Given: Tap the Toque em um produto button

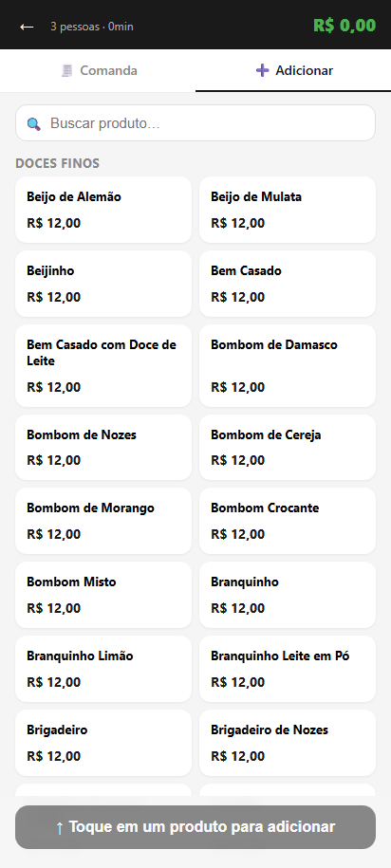Looking at the screenshot, I should 195,827.
